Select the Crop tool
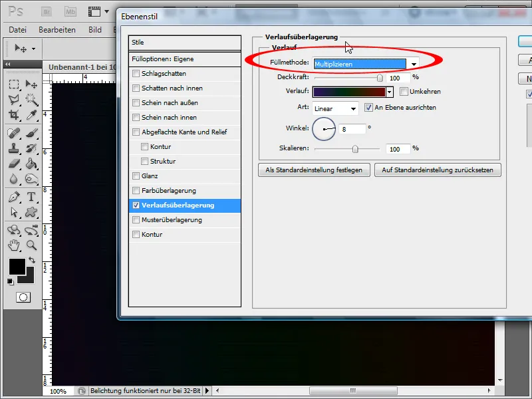532x399 pixels. [x=13, y=114]
